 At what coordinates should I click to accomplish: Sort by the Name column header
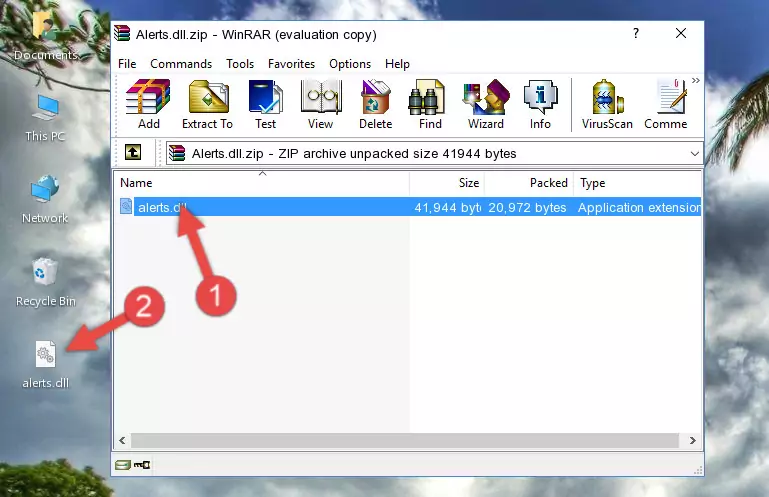(x=262, y=183)
